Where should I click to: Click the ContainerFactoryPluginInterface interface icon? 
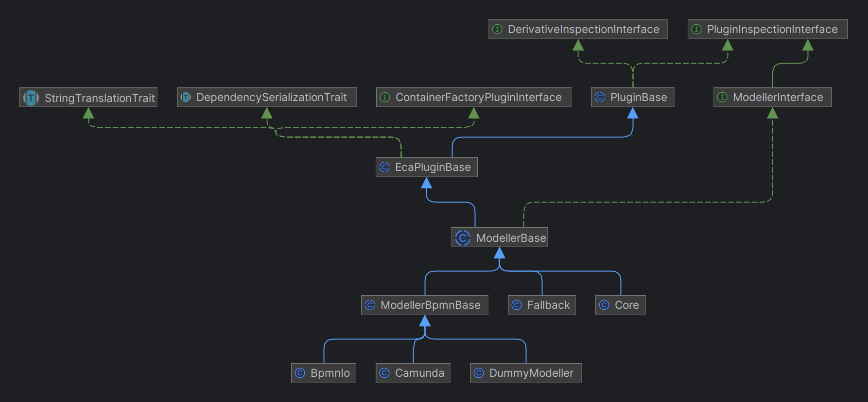[385, 98]
